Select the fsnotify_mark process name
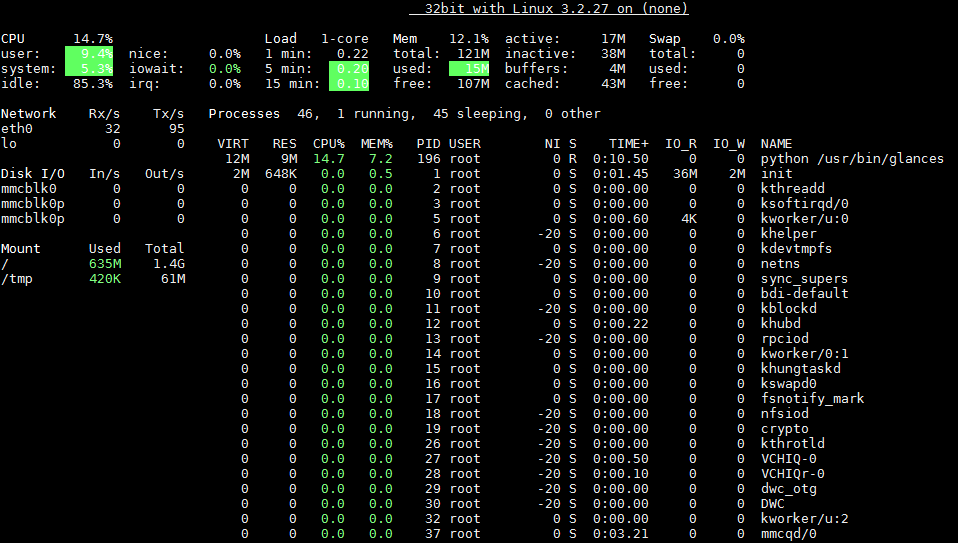The image size is (958, 543). pyautogui.click(x=813, y=399)
